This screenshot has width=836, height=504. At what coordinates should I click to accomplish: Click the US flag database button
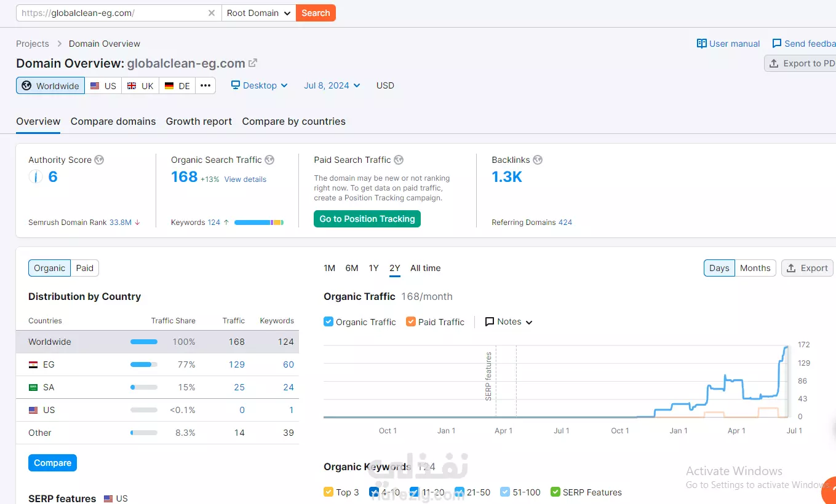(x=103, y=85)
